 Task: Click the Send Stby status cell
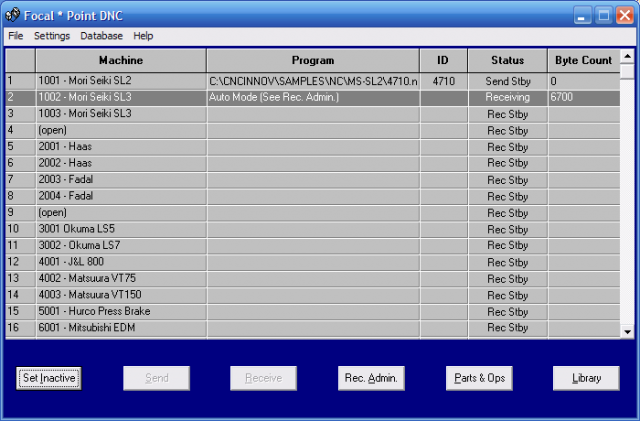click(508, 81)
